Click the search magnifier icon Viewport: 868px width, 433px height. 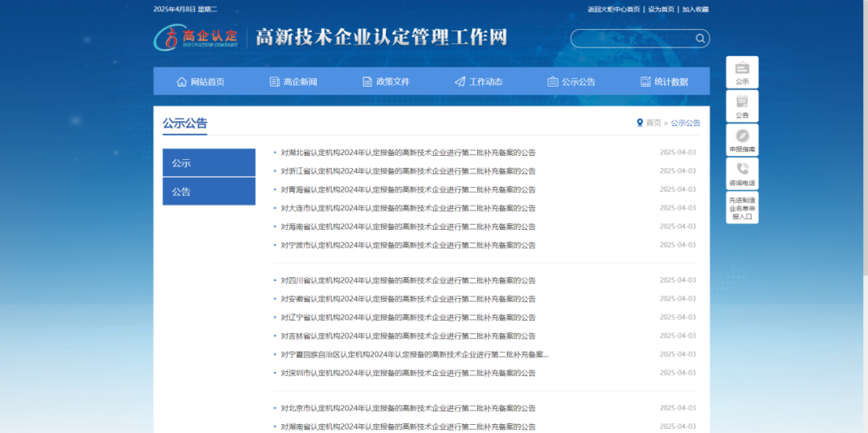click(700, 38)
